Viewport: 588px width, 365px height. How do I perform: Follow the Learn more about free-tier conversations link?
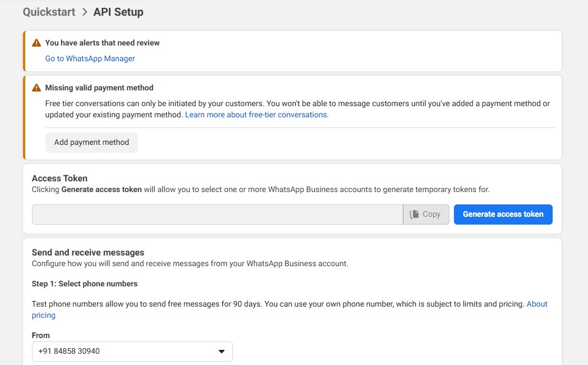[256, 115]
